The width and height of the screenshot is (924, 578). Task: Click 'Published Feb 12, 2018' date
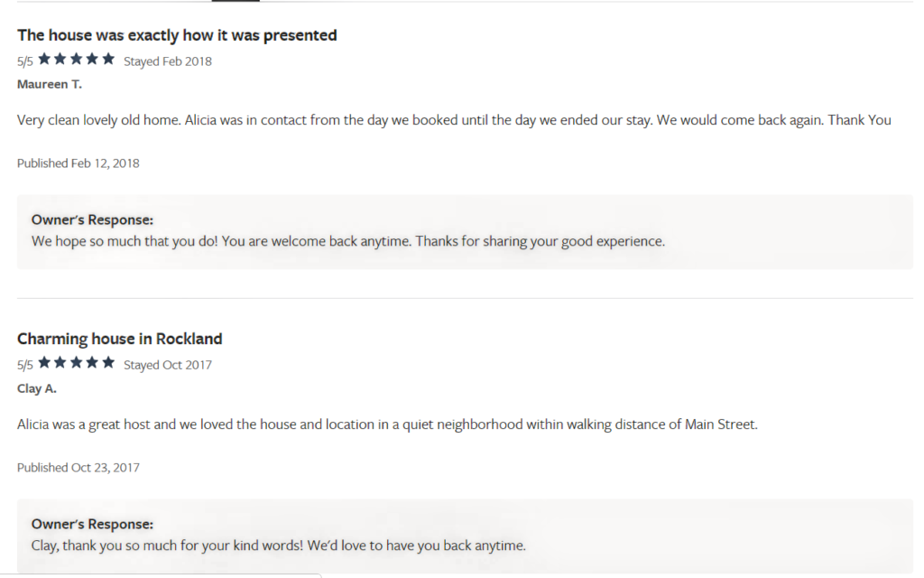79,163
